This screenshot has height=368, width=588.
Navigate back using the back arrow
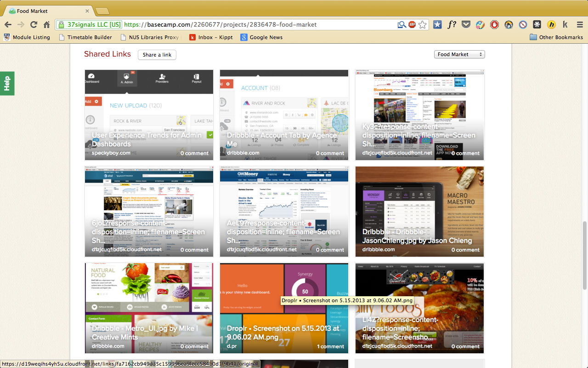tap(9, 25)
